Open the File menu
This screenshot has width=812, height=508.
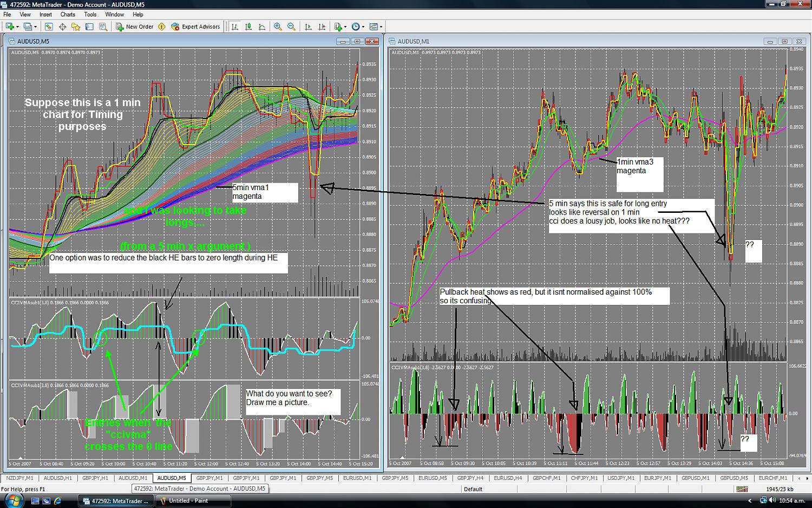point(7,15)
